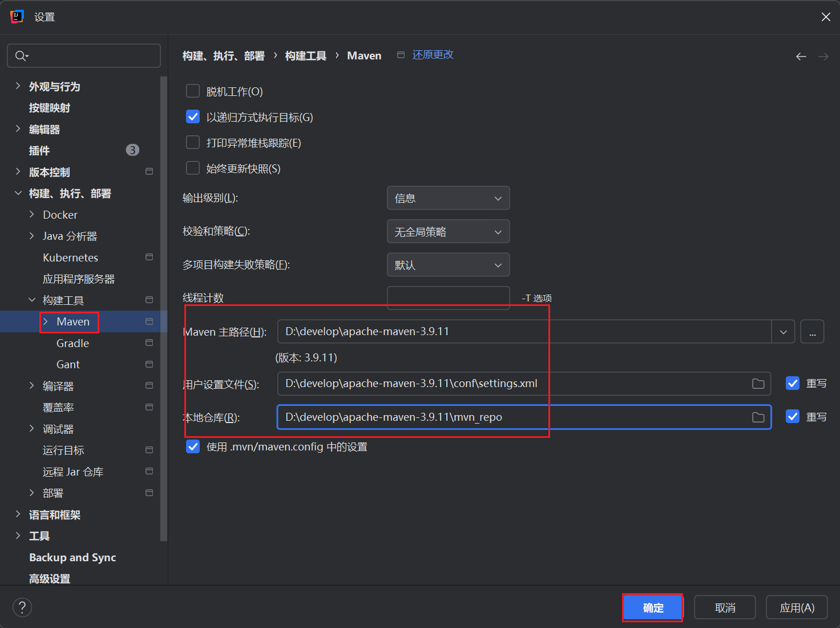This screenshot has width=840, height=628.
Task: Collapse the 构建、执行、部署 tree node
Action: [18, 194]
